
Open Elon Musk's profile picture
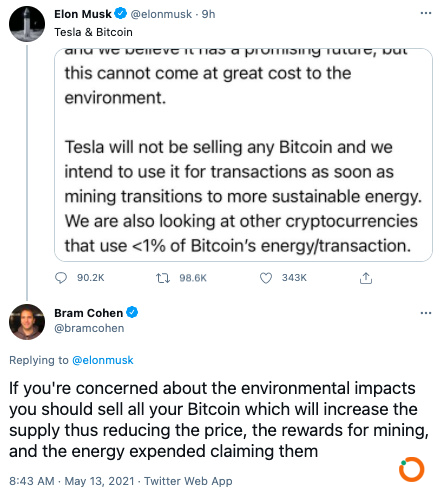27,24
